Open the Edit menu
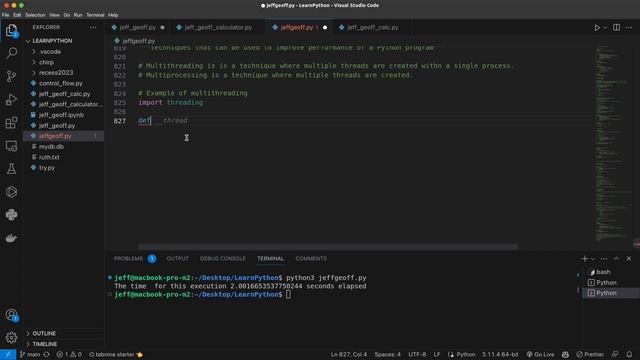The image size is (640, 360). click(17, 15)
